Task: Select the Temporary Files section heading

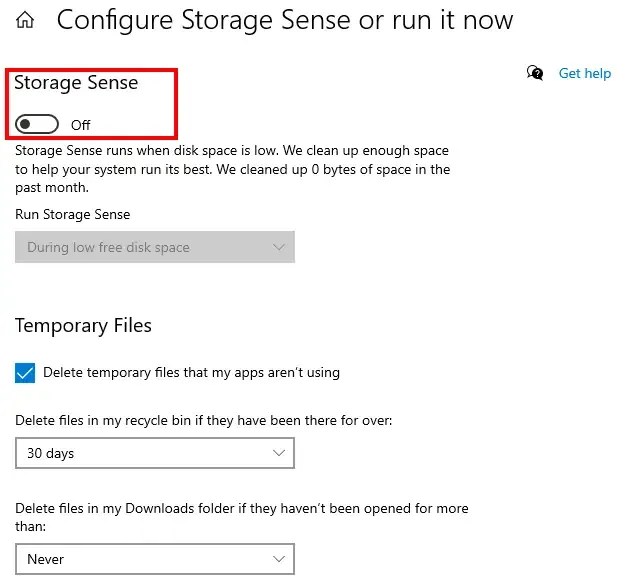Action: [x=84, y=325]
